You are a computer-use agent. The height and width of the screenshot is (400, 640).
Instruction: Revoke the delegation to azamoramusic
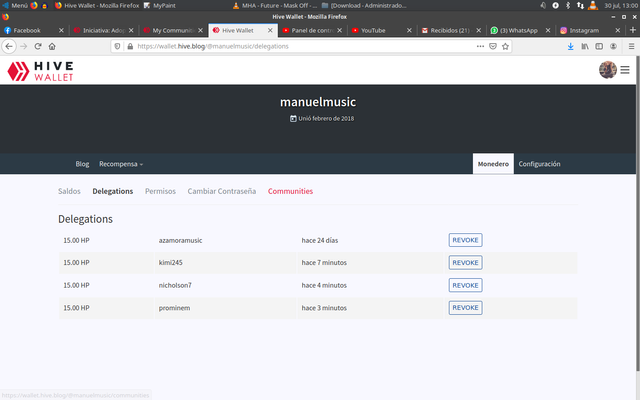tap(465, 240)
